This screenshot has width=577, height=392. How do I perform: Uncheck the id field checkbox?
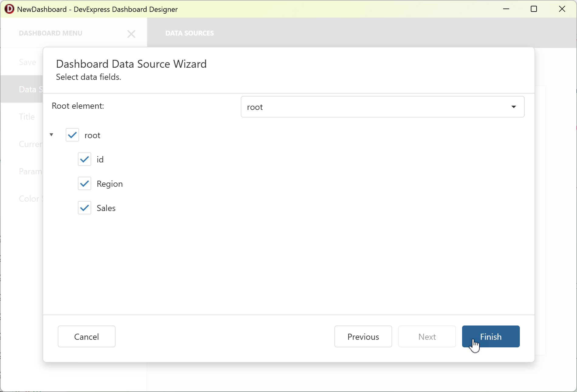85,159
